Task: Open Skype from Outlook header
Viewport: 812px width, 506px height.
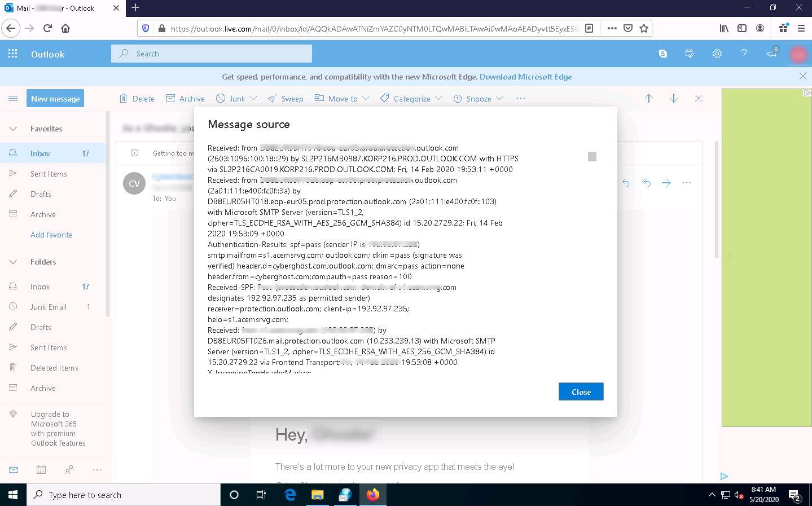Action: tap(663, 54)
